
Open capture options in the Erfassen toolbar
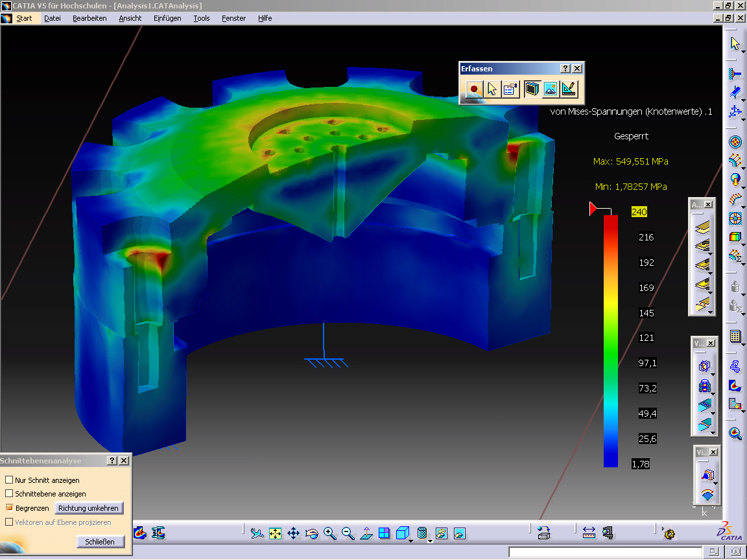coord(510,89)
